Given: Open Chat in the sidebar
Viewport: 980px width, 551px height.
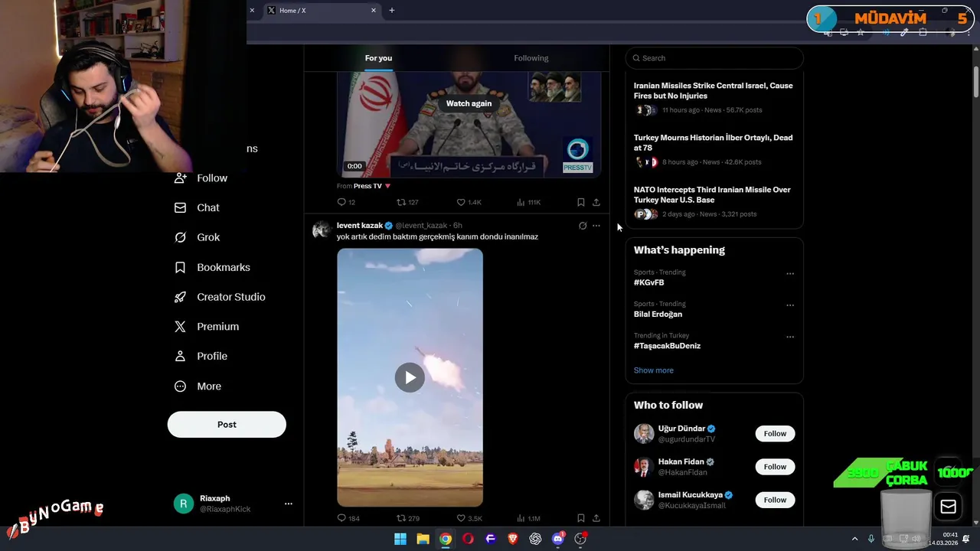Looking at the screenshot, I should tap(197, 207).
